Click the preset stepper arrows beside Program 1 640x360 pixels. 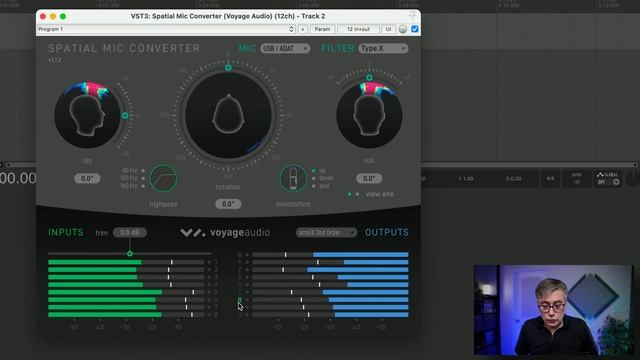pos(291,29)
